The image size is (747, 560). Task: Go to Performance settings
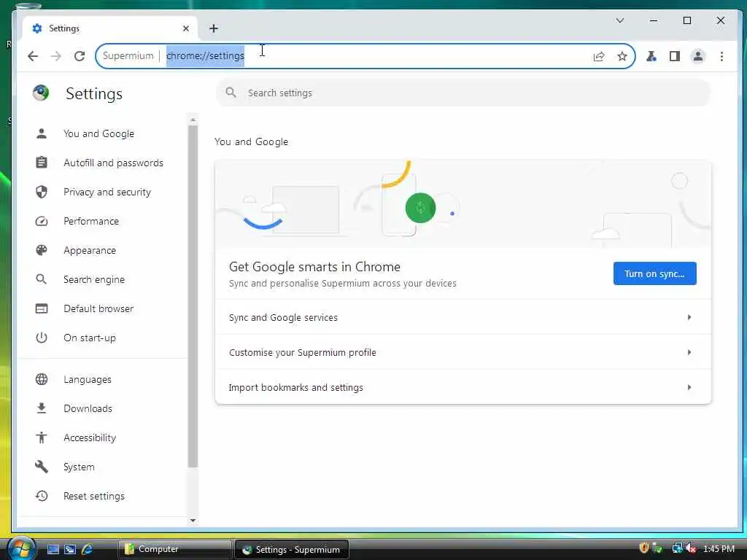point(91,222)
